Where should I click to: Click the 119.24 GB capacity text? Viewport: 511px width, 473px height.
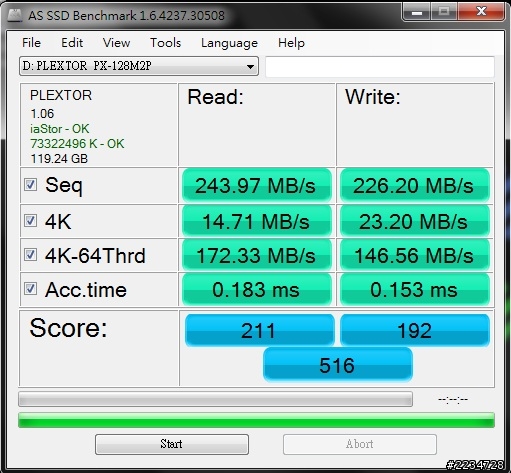59,159
